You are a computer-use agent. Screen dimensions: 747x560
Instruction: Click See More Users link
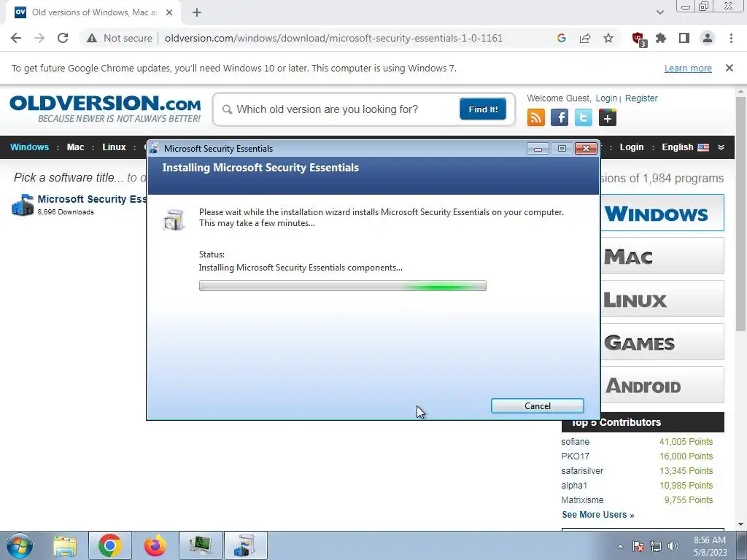(x=598, y=515)
